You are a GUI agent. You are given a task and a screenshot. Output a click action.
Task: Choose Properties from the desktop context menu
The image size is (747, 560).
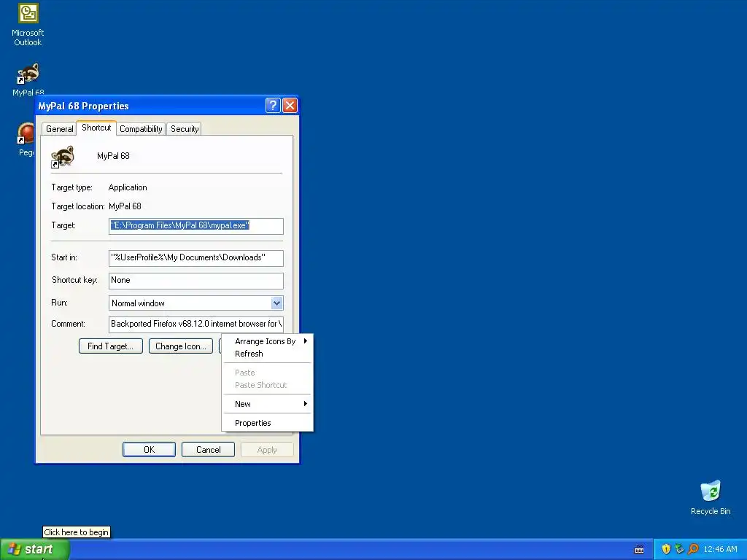pyautogui.click(x=267, y=423)
